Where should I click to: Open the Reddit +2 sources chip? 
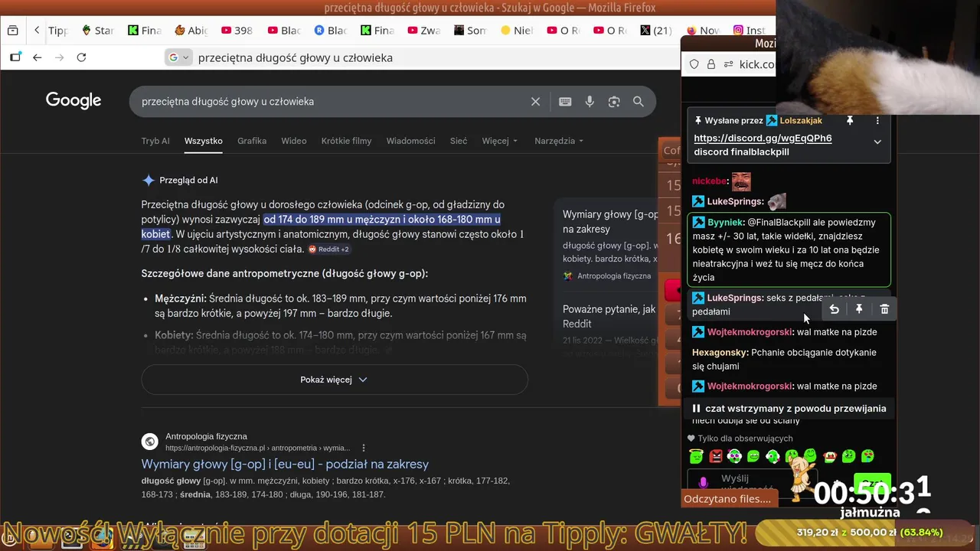pos(328,249)
